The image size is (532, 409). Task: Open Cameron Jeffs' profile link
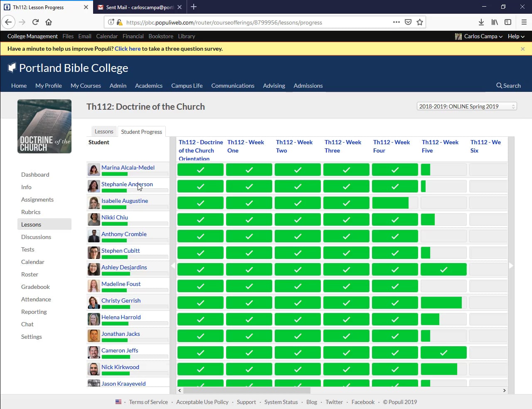(120, 350)
